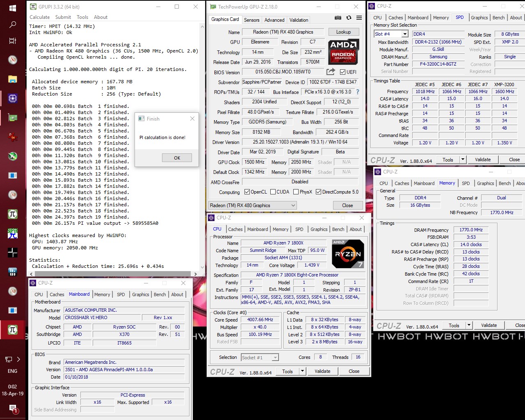Open the Calculate menu in GPUPI

pyautogui.click(x=39, y=17)
